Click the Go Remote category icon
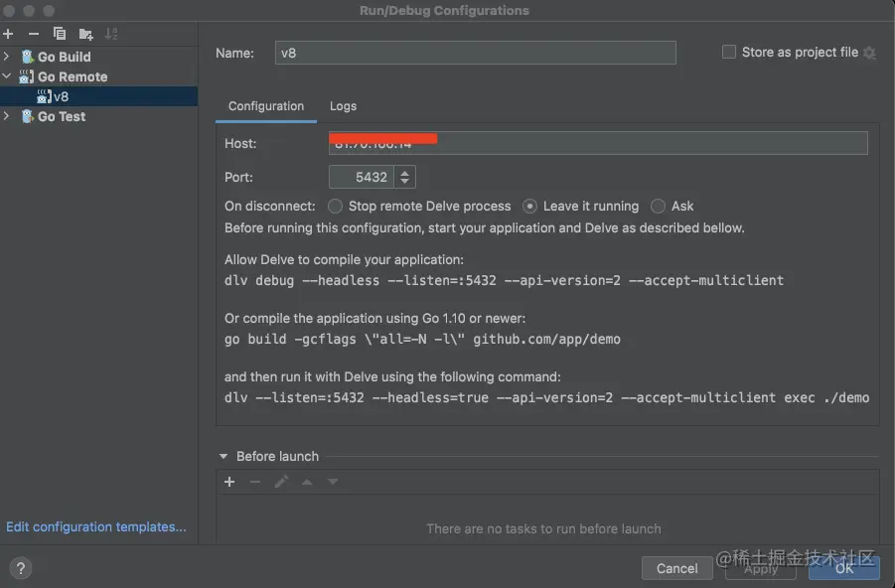The image size is (895, 588). (x=26, y=76)
